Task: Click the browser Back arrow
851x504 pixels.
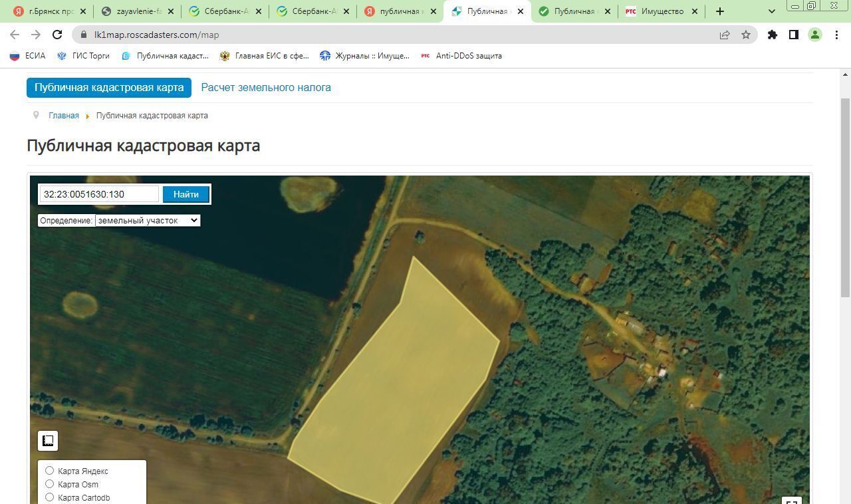Action: coord(15,35)
